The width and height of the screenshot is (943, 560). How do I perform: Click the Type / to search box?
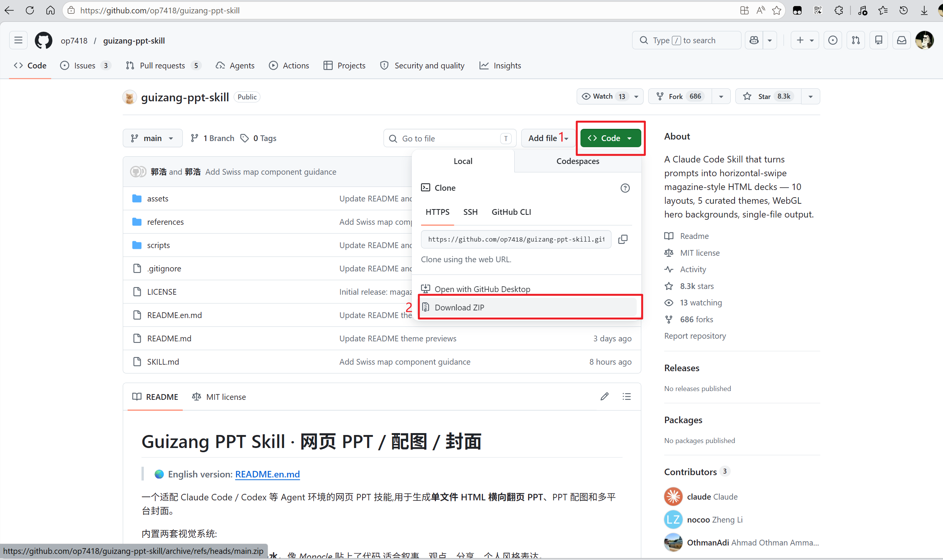[686, 40]
